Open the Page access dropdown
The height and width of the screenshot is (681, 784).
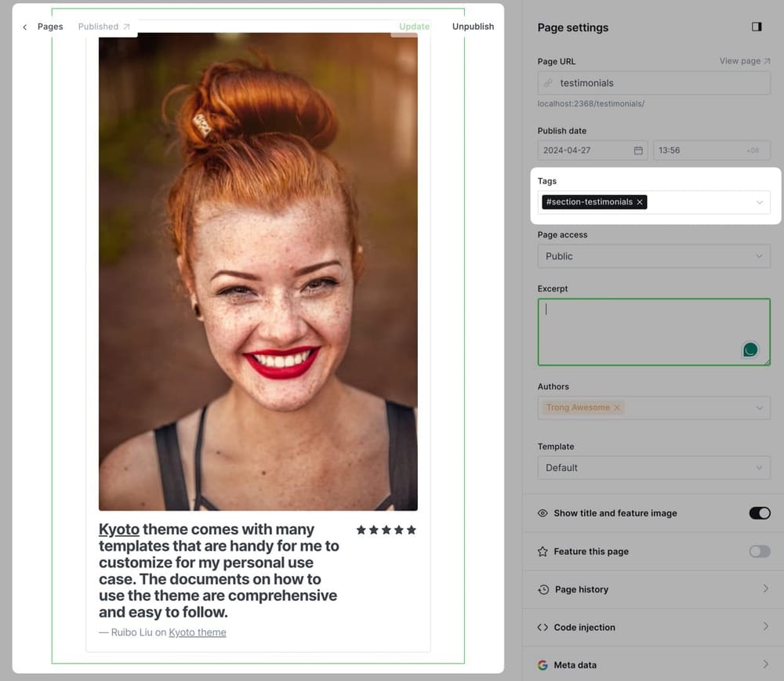click(653, 256)
